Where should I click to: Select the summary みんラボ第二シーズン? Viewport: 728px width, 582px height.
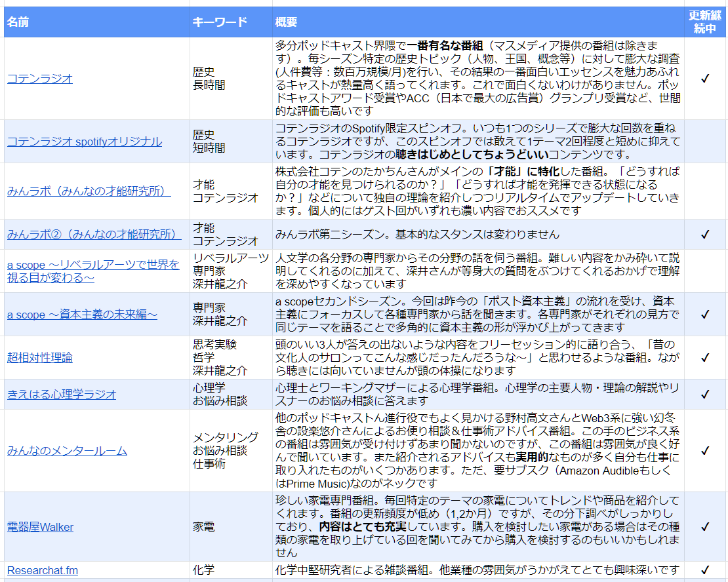click(477, 235)
